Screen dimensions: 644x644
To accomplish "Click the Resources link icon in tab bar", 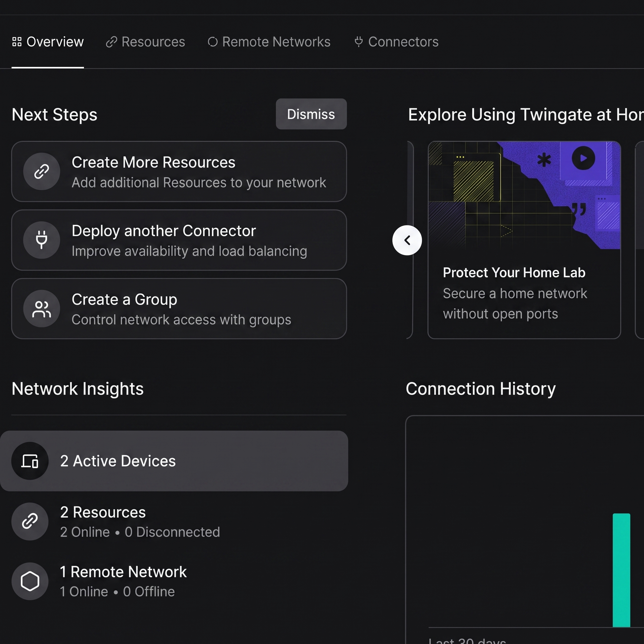I will point(111,42).
